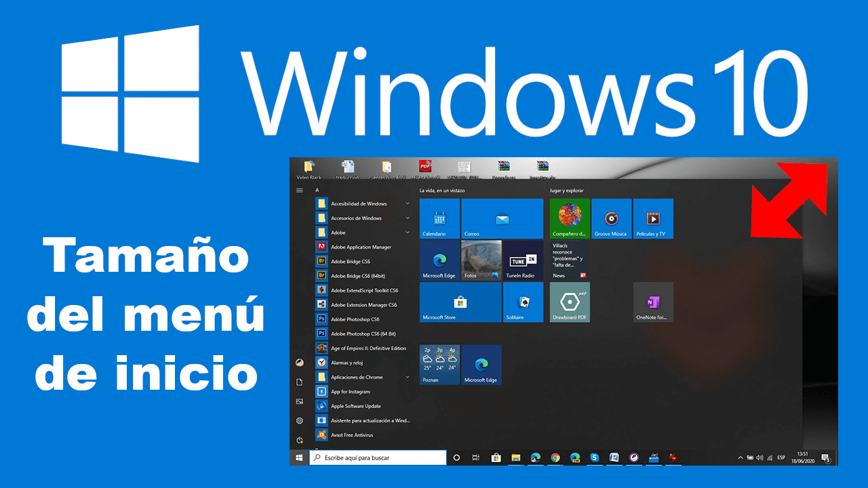
Task: Expand Accesorios de Windows folder
Action: point(363,218)
